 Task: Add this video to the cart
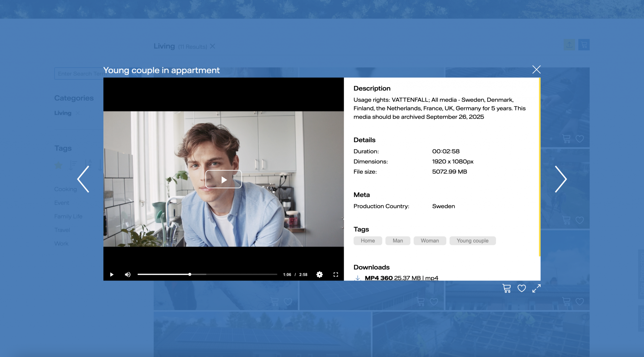(507, 288)
